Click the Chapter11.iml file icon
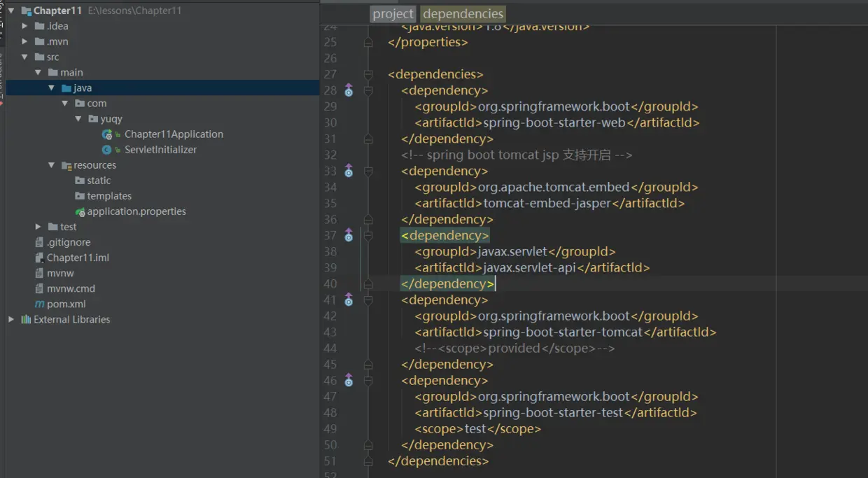The width and height of the screenshot is (868, 478). coord(40,258)
